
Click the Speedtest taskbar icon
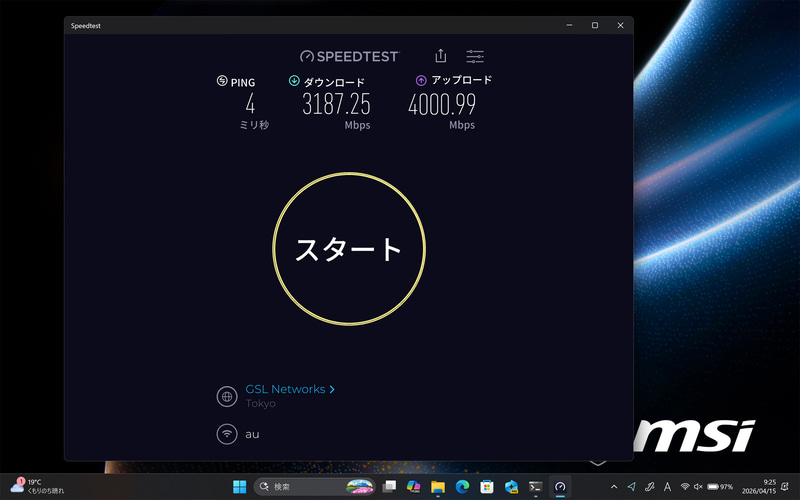pyautogui.click(x=560, y=487)
